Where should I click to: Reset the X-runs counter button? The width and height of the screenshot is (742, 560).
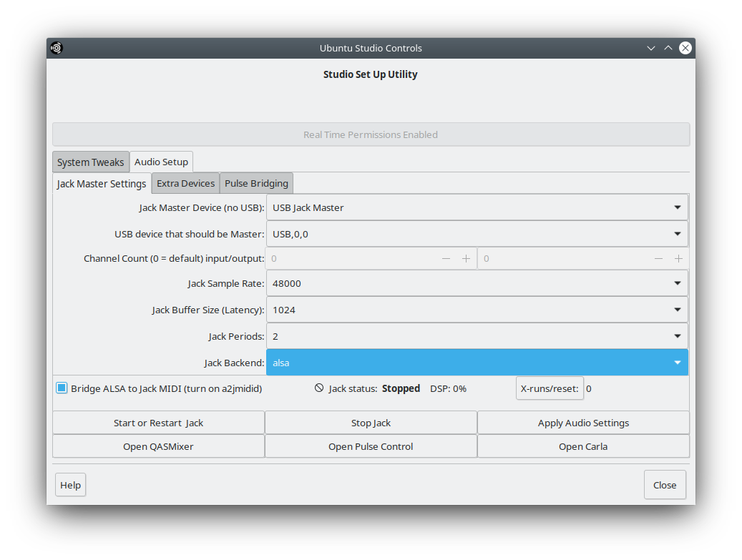click(549, 388)
